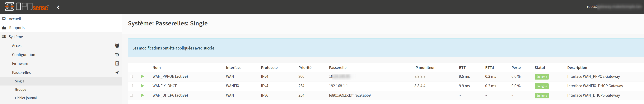
Task: Sort table by Priorité column header
Action: click(x=305, y=68)
